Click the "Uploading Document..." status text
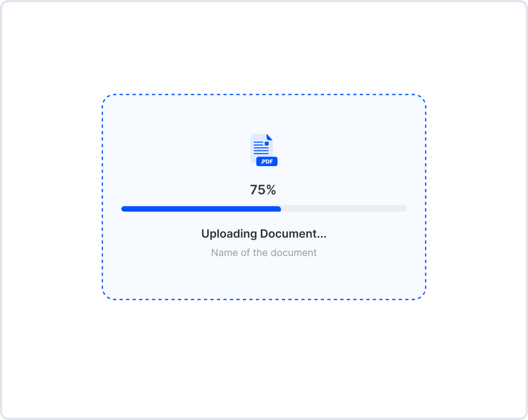528x420 pixels. click(264, 234)
